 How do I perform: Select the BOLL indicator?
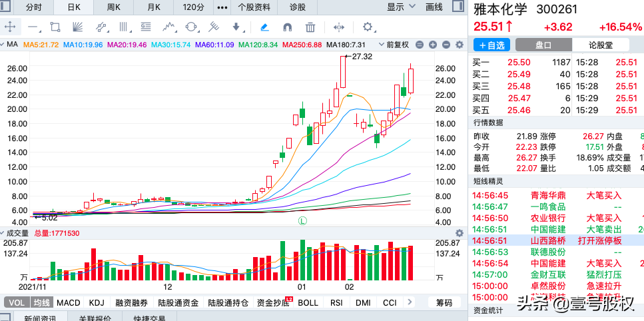(x=308, y=303)
